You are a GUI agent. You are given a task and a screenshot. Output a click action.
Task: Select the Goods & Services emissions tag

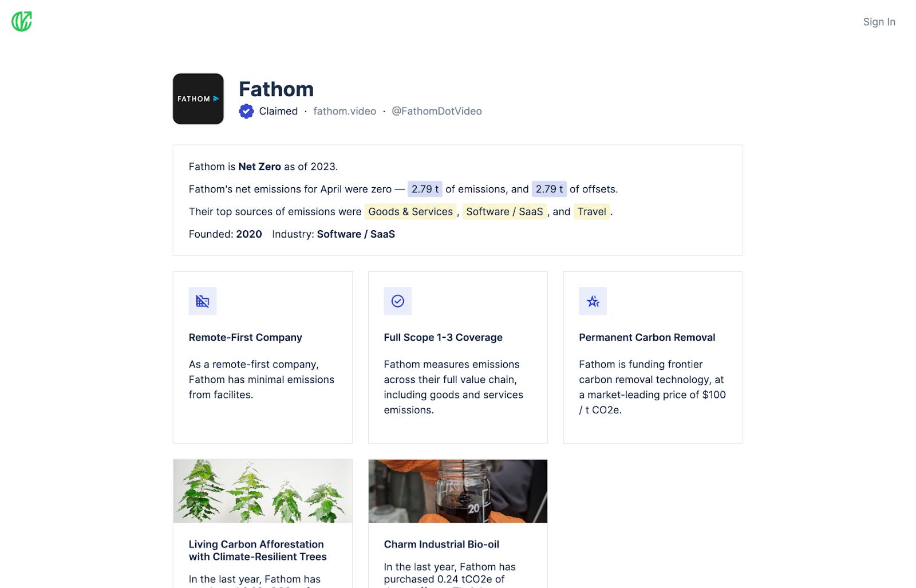click(410, 212)
